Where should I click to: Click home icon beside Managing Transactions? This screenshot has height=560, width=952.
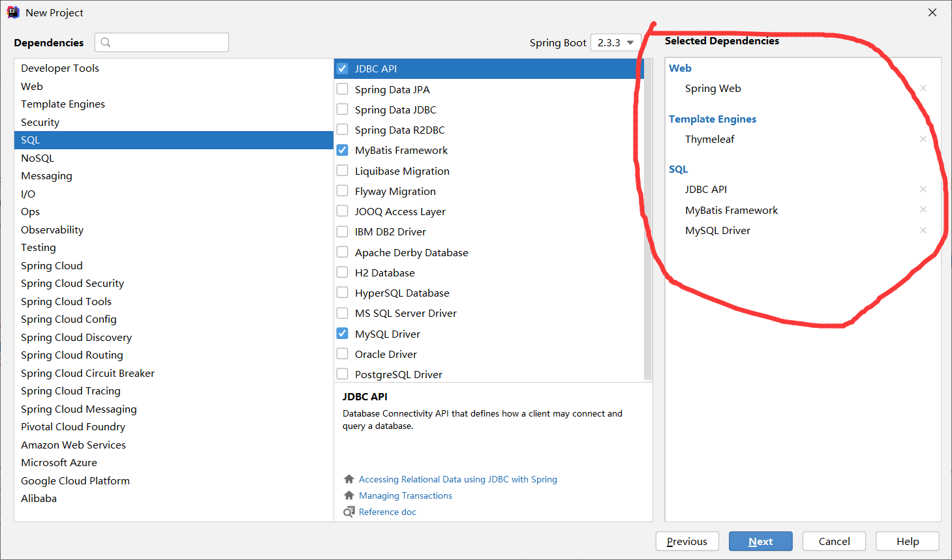349,495
